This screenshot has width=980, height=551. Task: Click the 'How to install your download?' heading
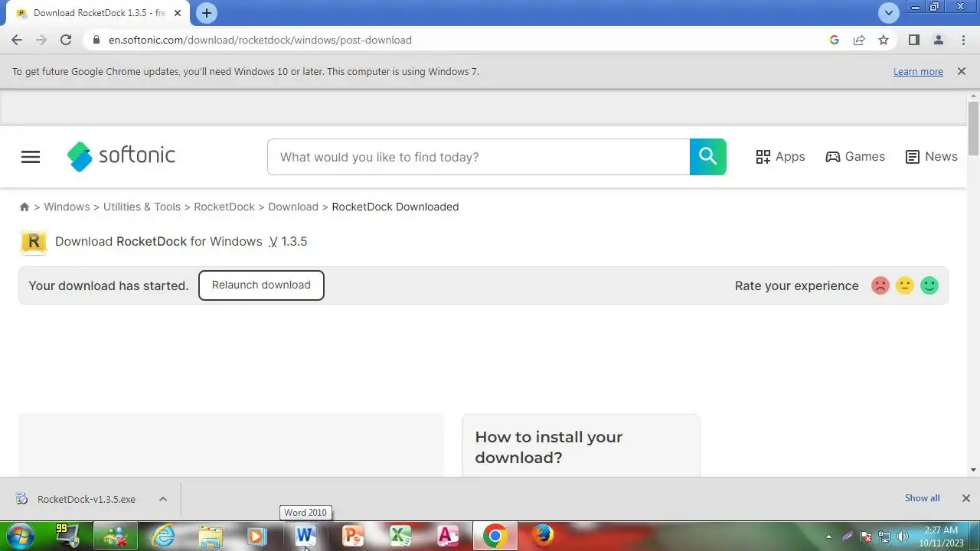tap(549, 447)
